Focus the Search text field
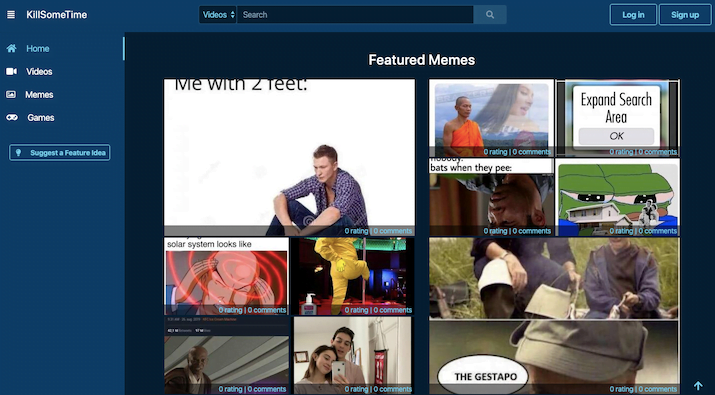 tap(355, 15)
